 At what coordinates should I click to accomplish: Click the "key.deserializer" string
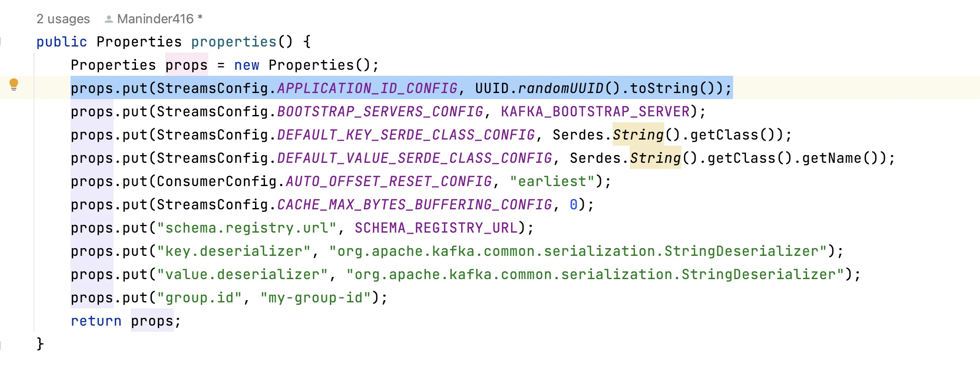(234, 251)
